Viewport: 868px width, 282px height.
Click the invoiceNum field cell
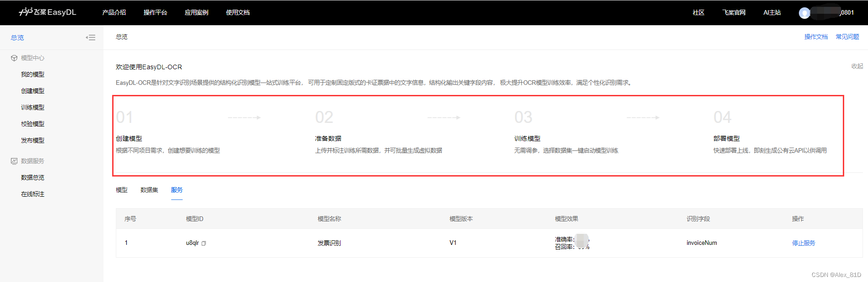[702, 243]
